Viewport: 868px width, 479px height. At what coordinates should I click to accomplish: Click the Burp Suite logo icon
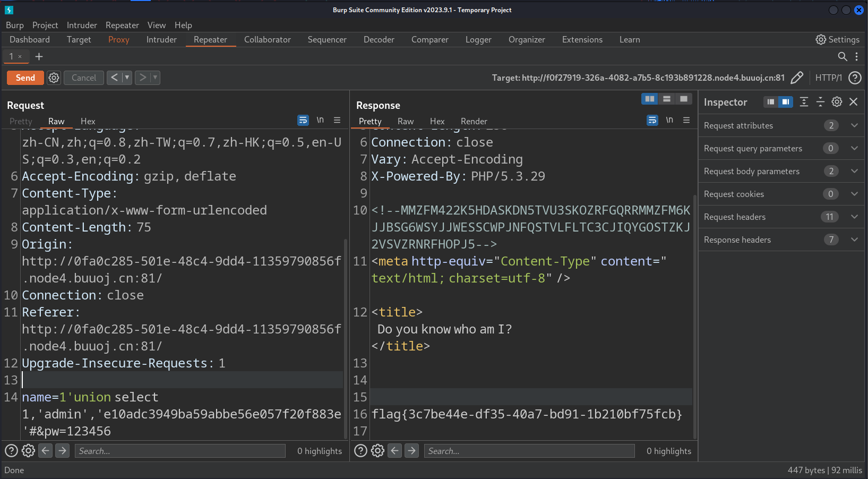point(8,10)
